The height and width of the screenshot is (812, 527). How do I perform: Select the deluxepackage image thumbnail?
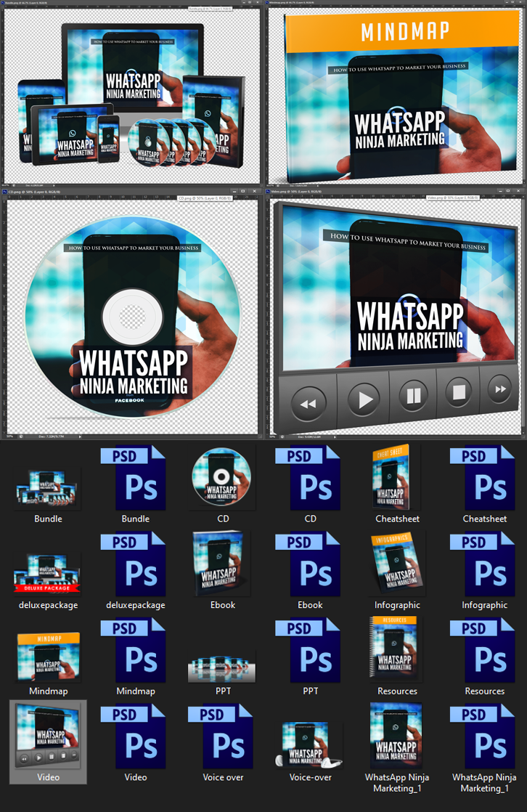48,574
